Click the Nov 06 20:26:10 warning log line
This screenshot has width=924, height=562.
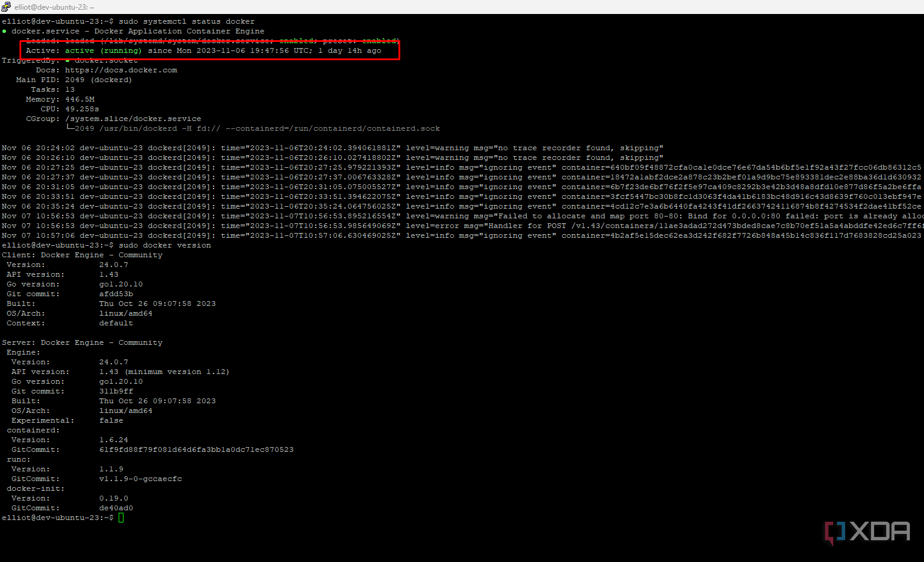[x=333, y=158]
